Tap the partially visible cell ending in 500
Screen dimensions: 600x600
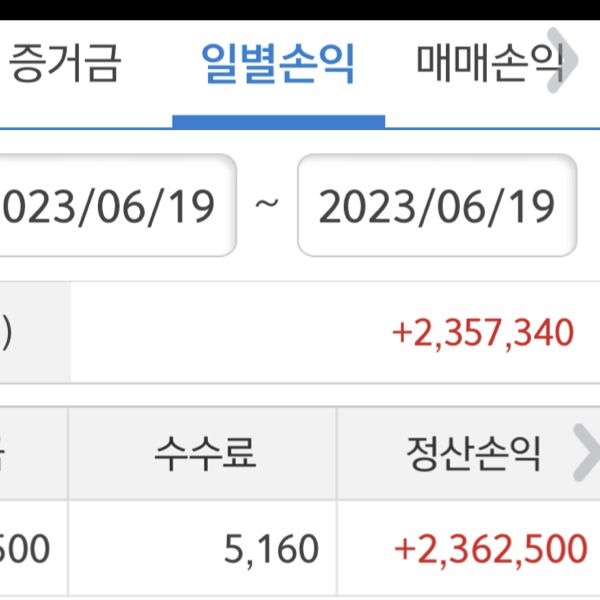(26, 548)
